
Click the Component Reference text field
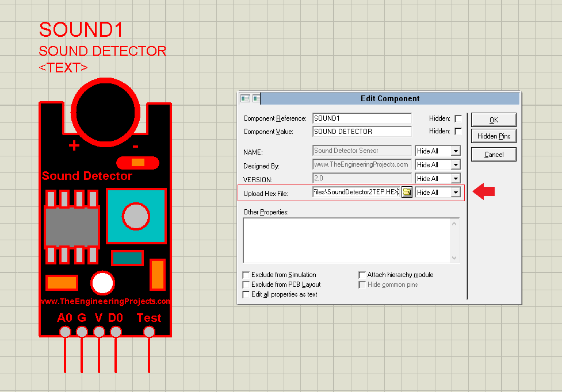coord(362,118)
